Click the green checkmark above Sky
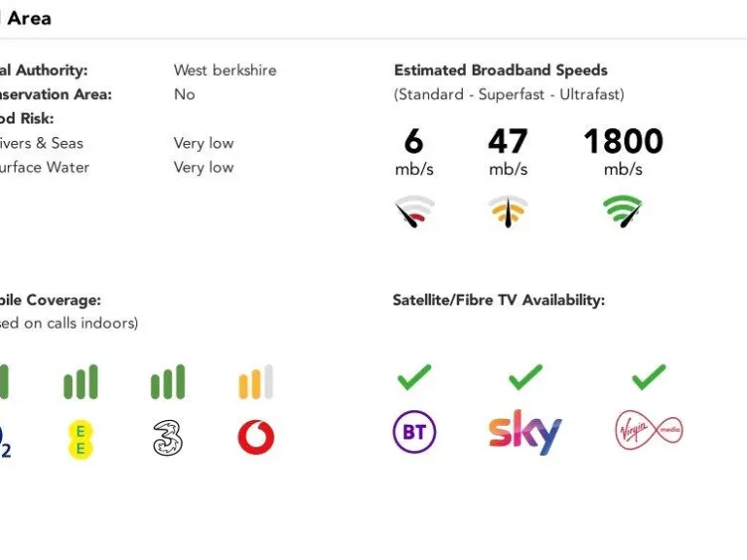 tap(525, 376)
